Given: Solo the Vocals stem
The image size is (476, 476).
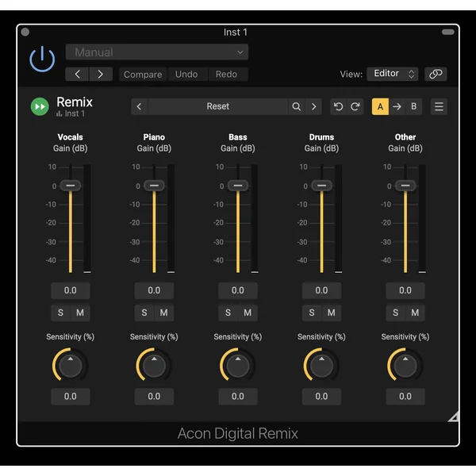Looking at the screenshot, I should (60, 313).
